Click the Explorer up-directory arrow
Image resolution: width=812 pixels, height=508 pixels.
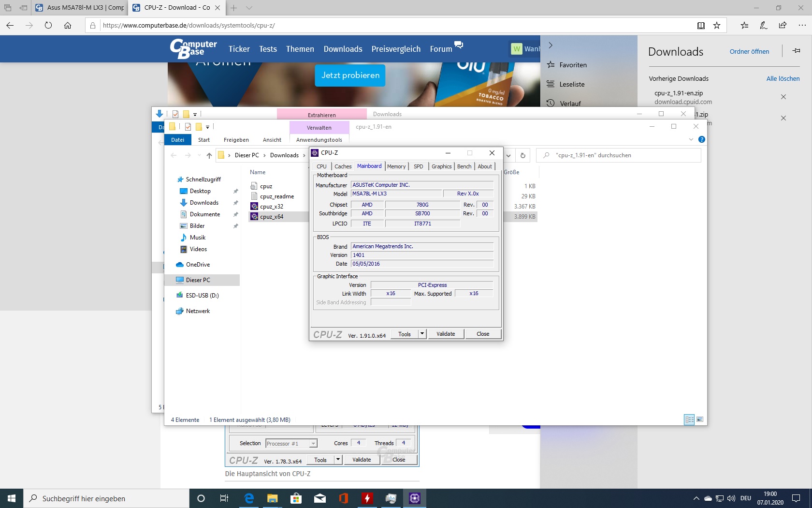[209, 155]
